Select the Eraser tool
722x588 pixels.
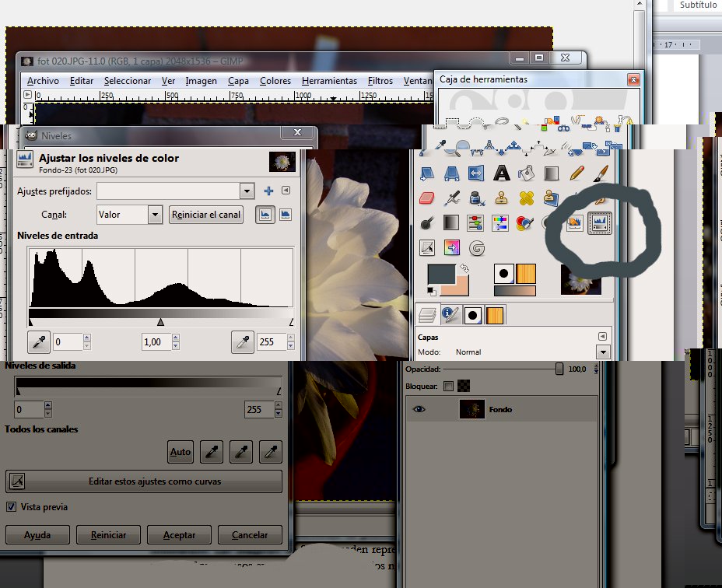point(427,198)
